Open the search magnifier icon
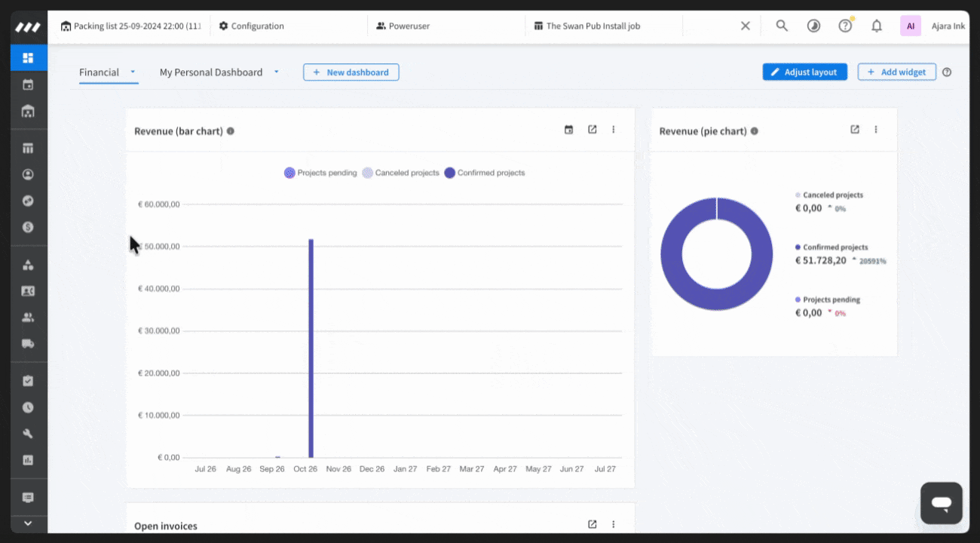Screen dimensions: 980x543 click(782, 26)
